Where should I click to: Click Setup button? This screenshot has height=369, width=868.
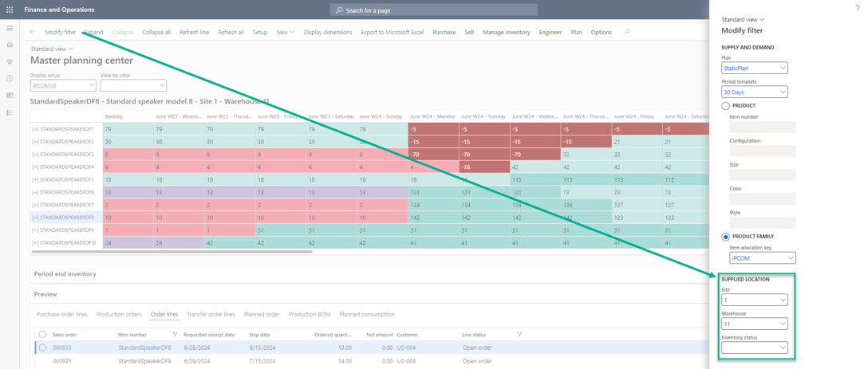[x=260, y=32]
